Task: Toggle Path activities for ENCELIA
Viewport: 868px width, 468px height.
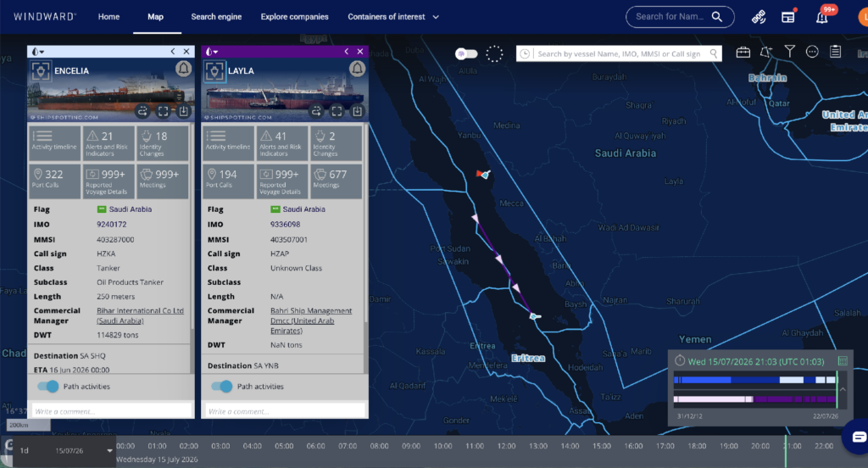Action: (x=48, y=386)
